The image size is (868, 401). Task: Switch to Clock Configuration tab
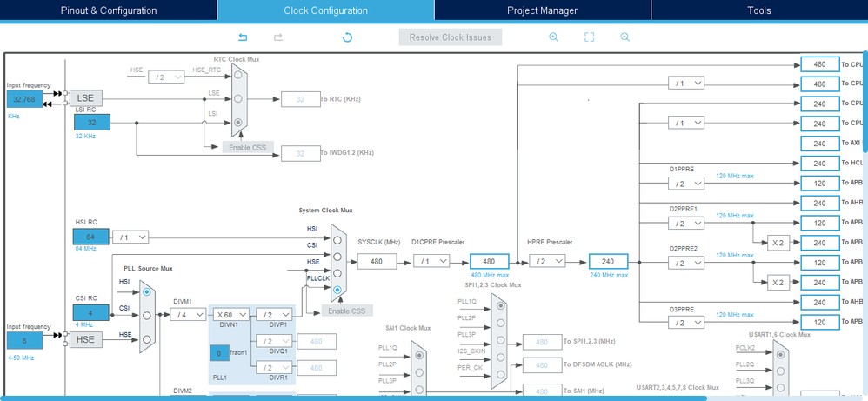[325, 10]
